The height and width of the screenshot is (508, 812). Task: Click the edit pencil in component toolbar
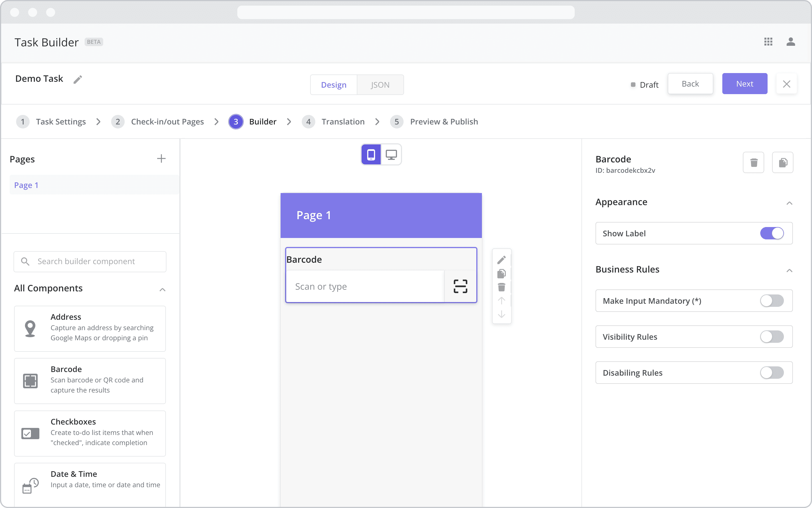[501, 260]
